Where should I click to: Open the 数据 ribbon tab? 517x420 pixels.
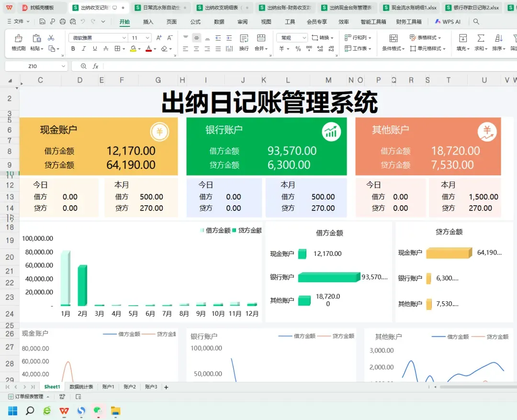point(219,22)
